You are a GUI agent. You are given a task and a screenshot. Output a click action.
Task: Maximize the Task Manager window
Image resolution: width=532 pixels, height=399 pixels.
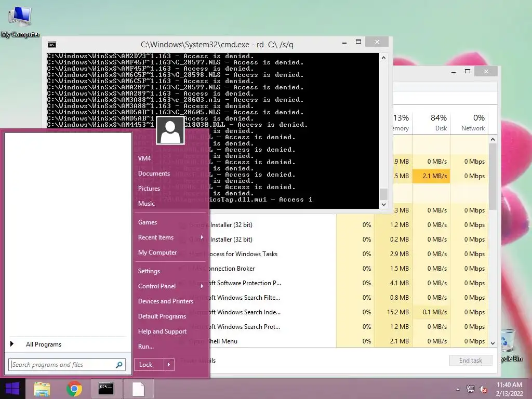click(468, 71)
